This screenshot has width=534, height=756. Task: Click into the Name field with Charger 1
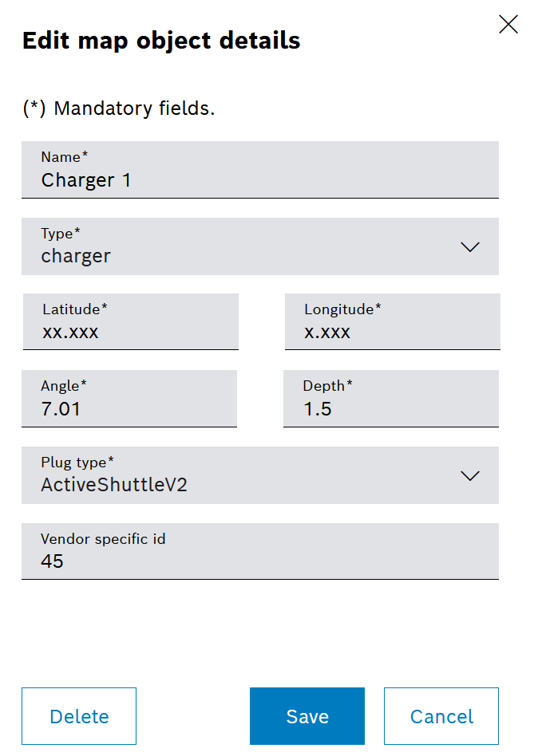[260, 170]
